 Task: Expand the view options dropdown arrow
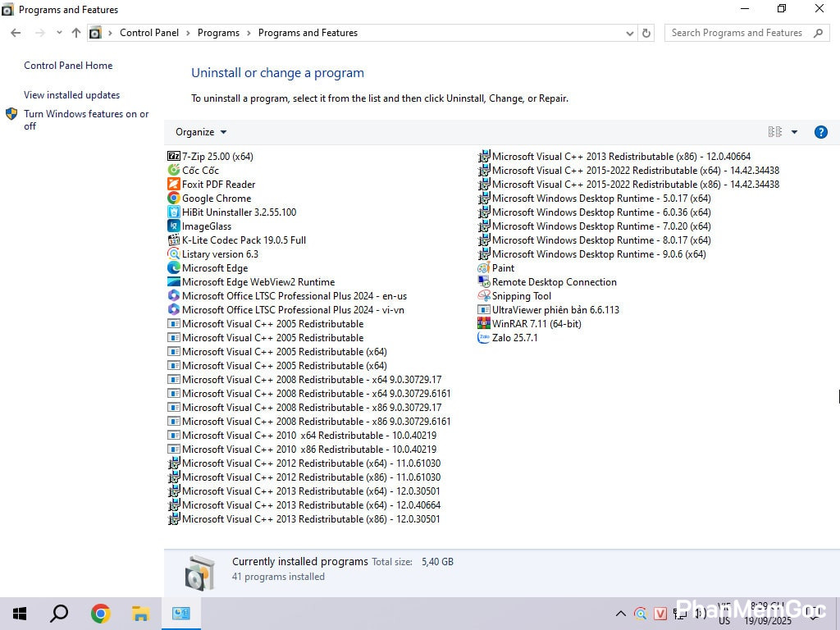pos(794,132)
